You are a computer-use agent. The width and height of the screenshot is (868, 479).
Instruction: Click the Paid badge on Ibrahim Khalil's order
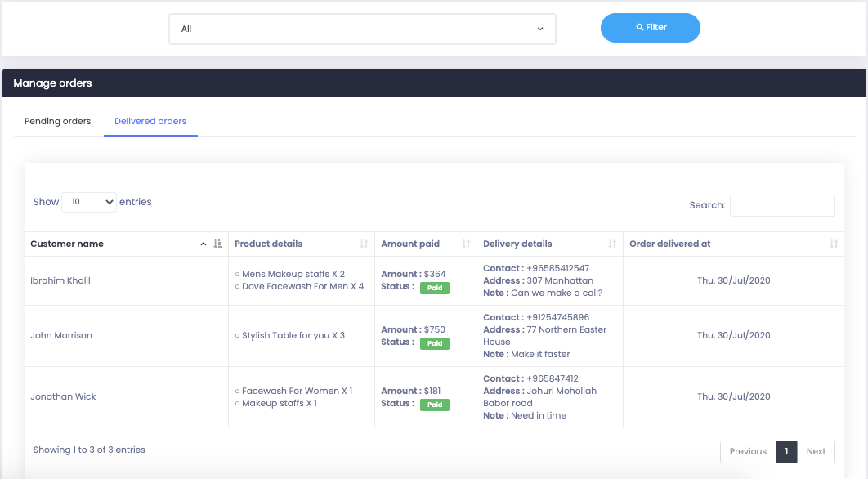[435, 288]
